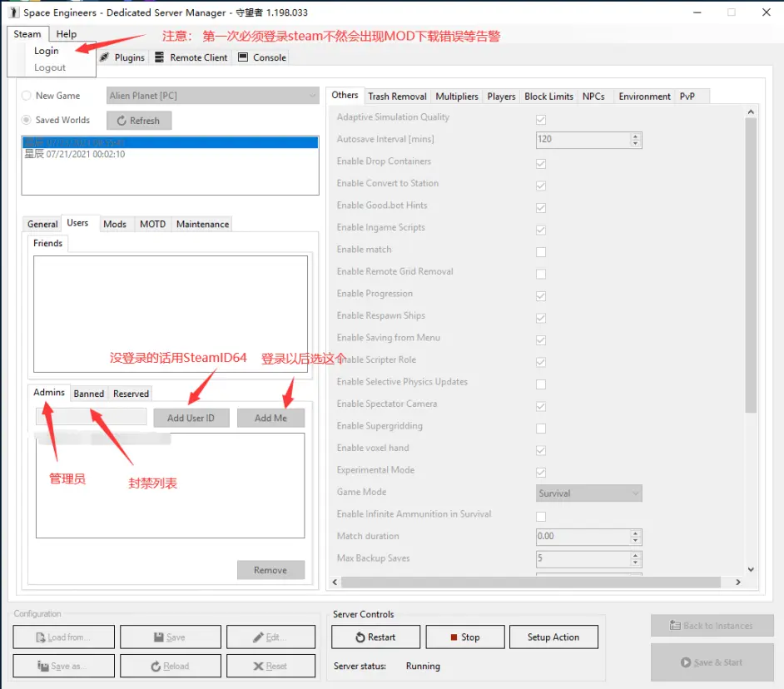This screenshot has height=689, width=784.
Task: Click the Add Me button
Action: coord(270,418)
